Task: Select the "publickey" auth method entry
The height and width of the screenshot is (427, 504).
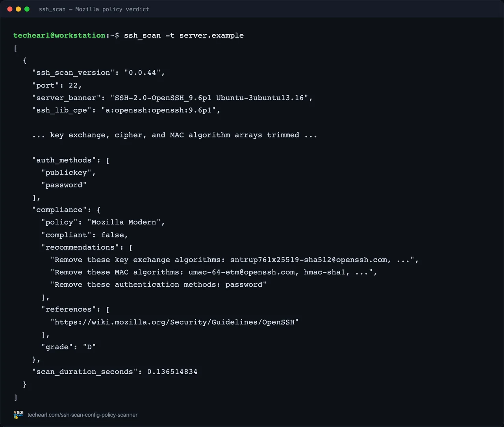Action: (x=69, y=173)
